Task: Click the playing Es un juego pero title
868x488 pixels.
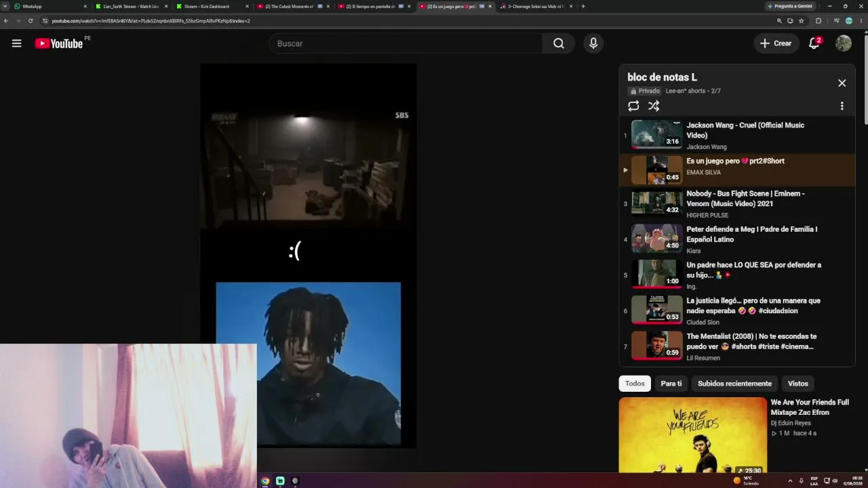Action: pos(735,161)
